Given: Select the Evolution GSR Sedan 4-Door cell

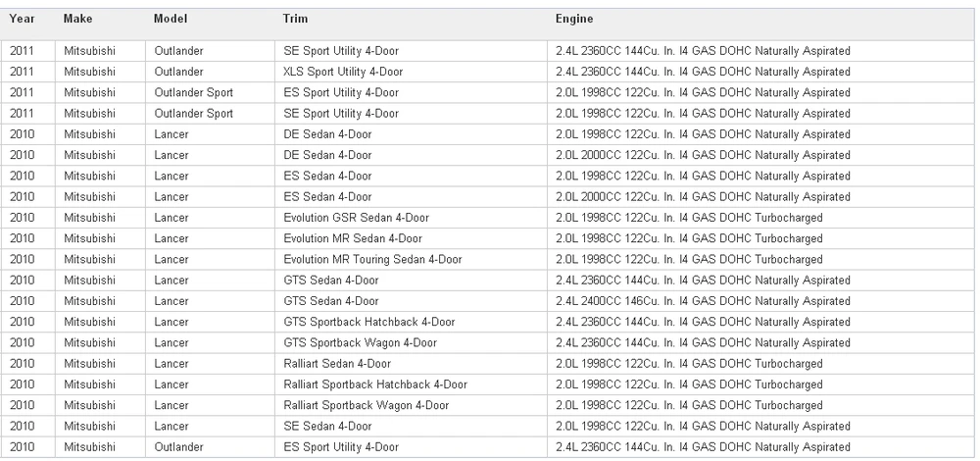Looking at the screenshot, I should pos(411,218).
